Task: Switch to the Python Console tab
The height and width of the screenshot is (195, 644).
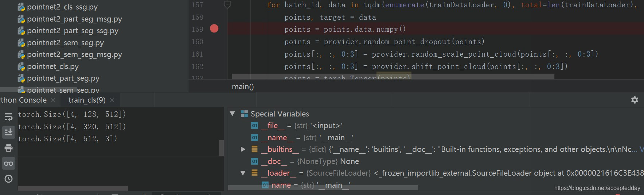Action: coord(23,100)
